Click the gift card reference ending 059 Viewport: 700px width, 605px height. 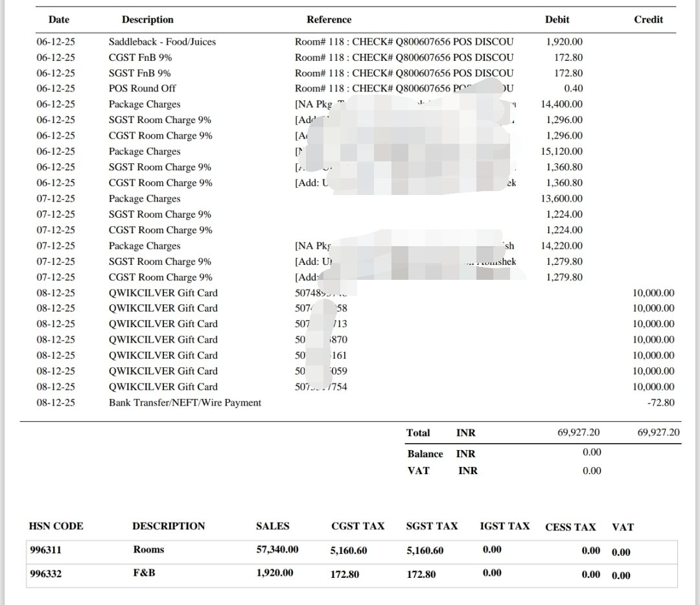pyautogui.click(x=321, y=371)
